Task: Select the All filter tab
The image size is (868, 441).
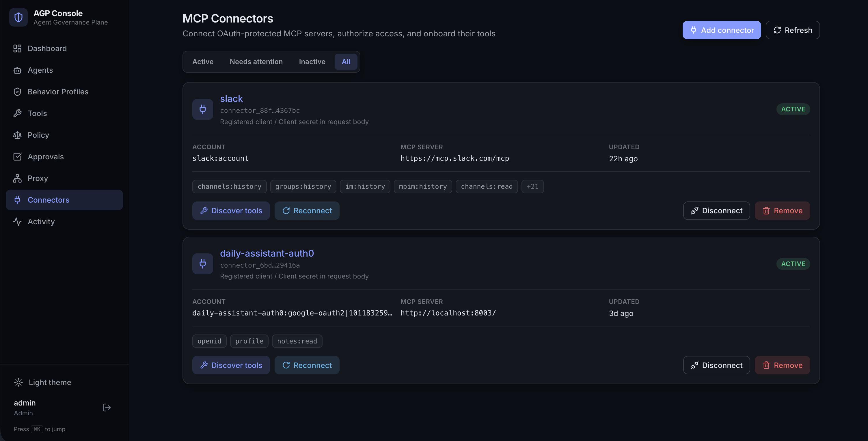Action: point(346,62)
